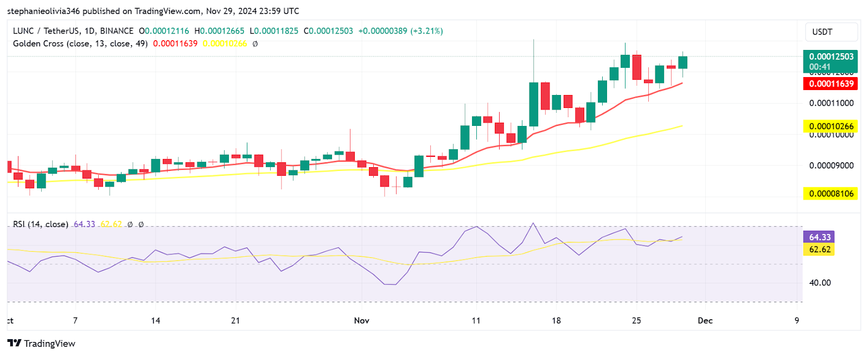Screen dimensions: 868x356
Task: Click the yellow 62.62 RSI axis tag
Action: pos(819,250)
